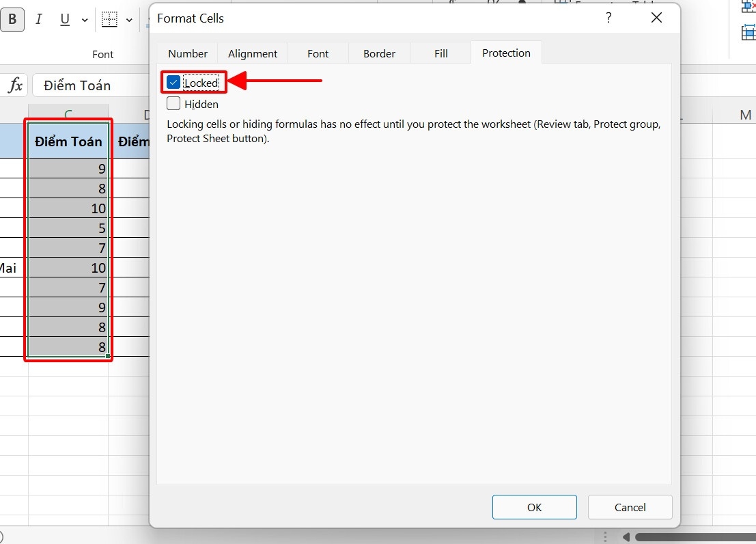Open the Fill tab

click(x=440, y=53)
